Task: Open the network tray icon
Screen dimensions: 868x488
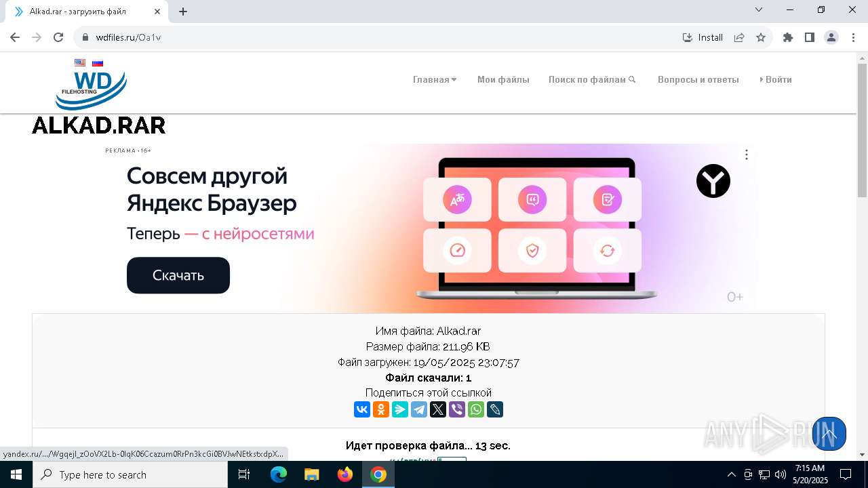Action: click(764, 474)
